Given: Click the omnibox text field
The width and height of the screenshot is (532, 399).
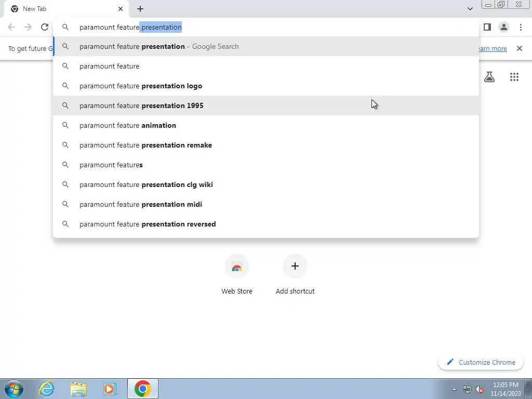Looking at the screenshot, I should tap(267, 27).
